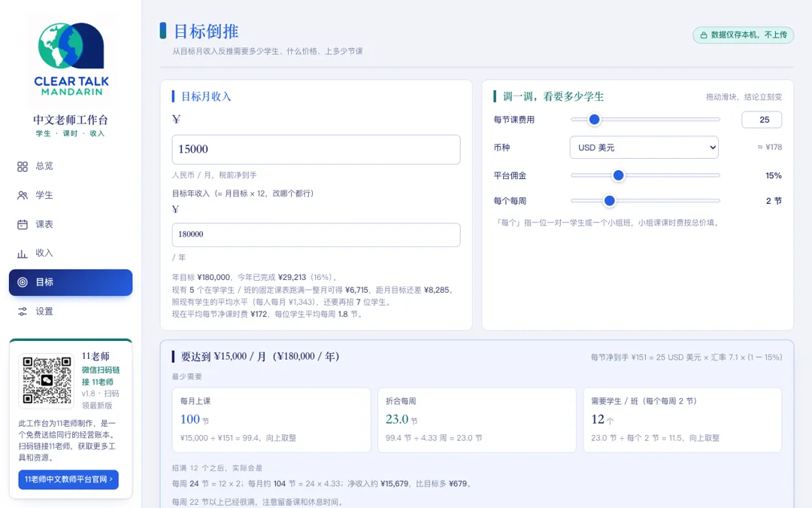Image resolution: width=812 pixels, height=508 pixels.
Task: Click the 中文老师工作台 title text
Action: click(x=71, y=120)
